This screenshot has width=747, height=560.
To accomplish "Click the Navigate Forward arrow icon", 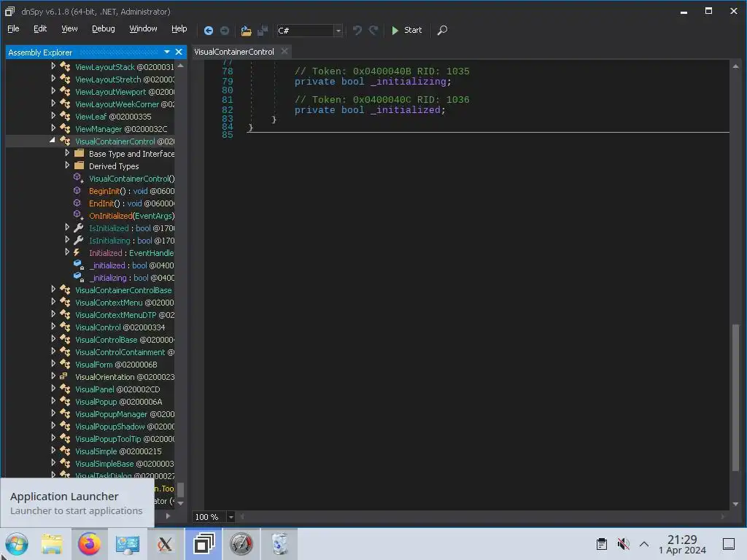I will coord(225,31).
